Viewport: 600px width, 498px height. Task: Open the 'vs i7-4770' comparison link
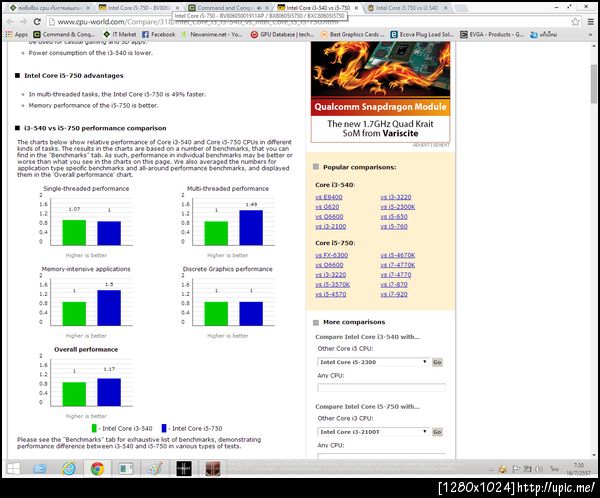[x=396, y=274]
